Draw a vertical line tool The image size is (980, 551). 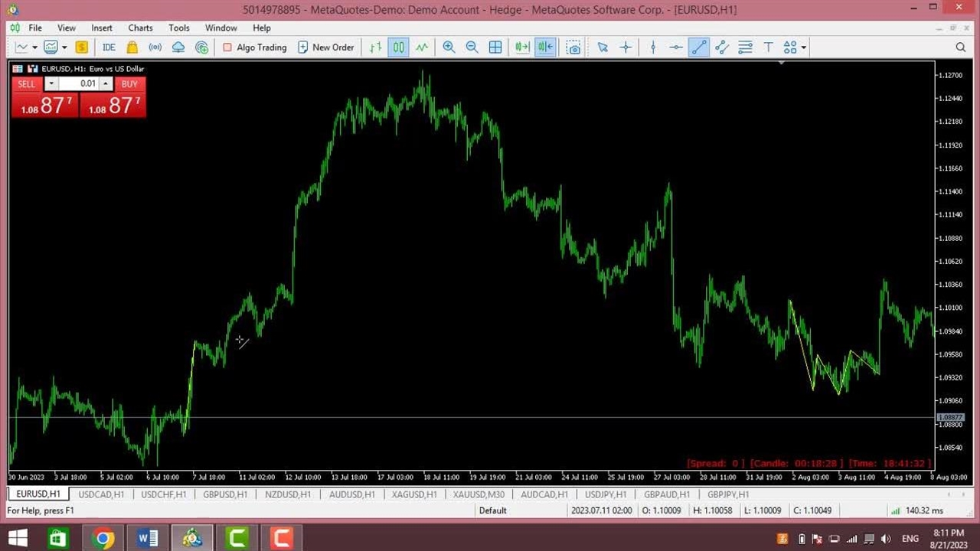652,47
